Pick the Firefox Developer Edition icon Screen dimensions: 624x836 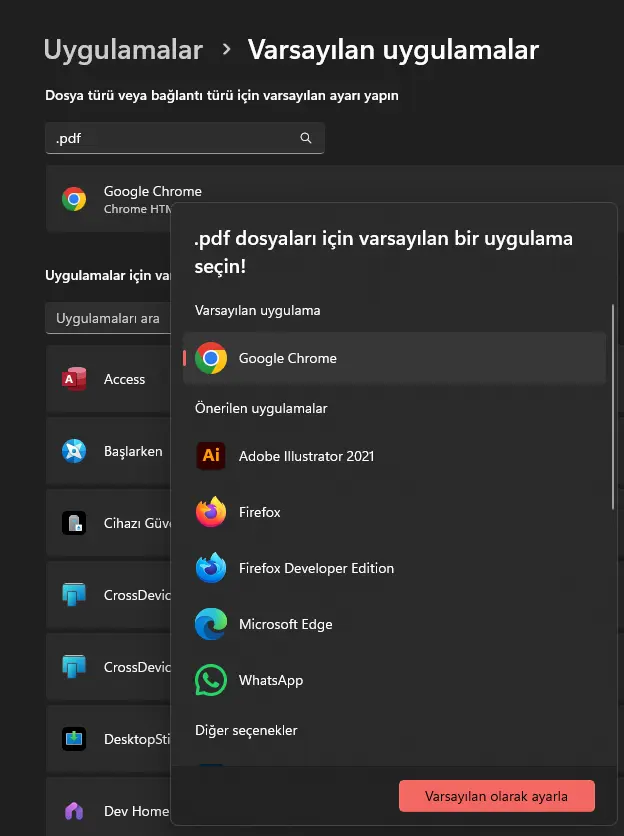211,567
